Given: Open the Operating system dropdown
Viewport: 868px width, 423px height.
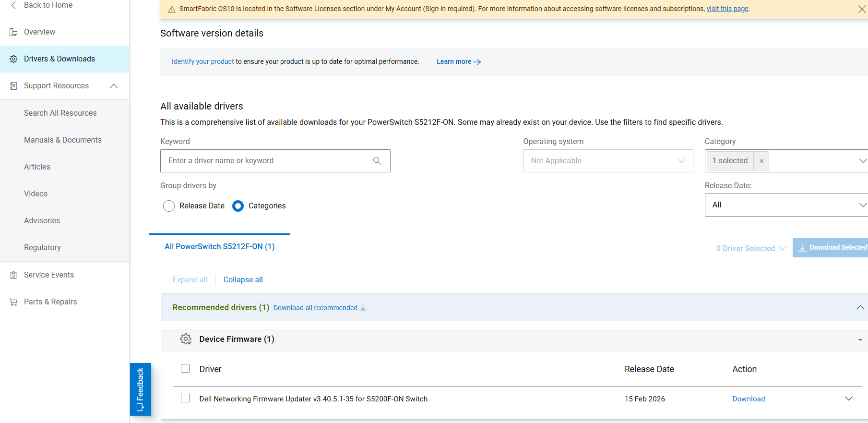Looking at the screenshot, I should point(608,161).
